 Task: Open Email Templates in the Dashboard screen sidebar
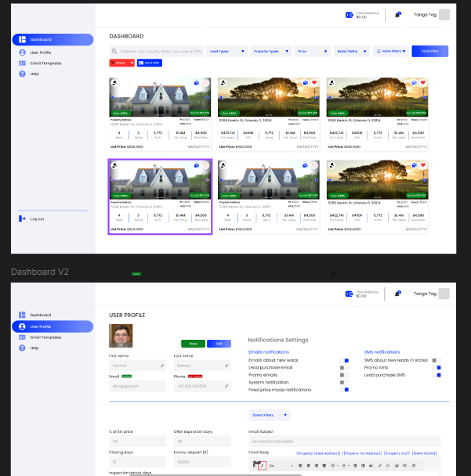45,63
